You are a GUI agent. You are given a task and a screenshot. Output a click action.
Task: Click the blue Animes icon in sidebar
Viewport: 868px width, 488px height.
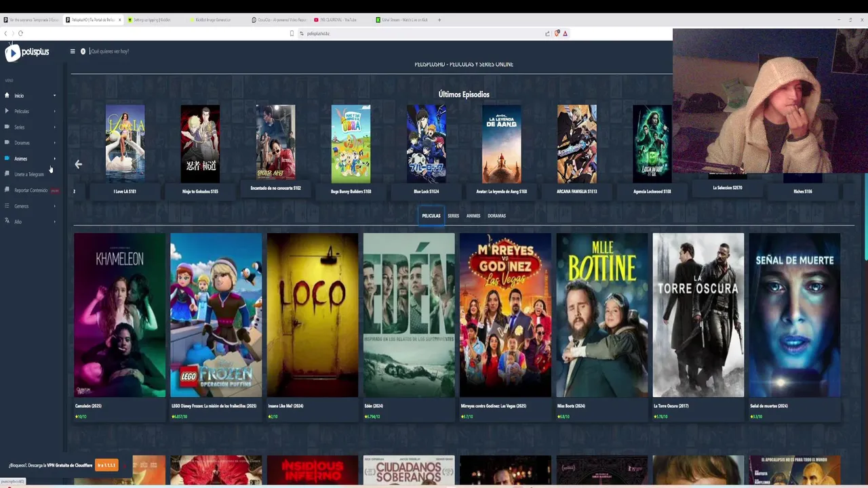7,159
